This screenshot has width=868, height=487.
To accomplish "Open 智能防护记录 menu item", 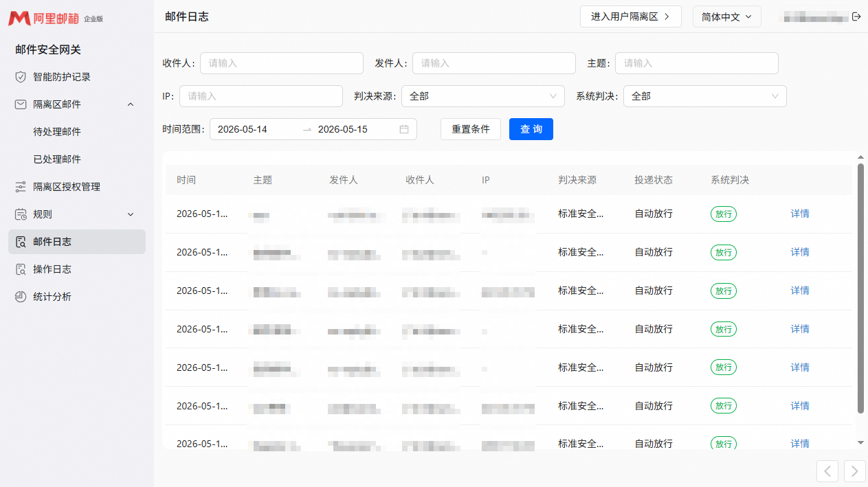I will tap(77, 77).
